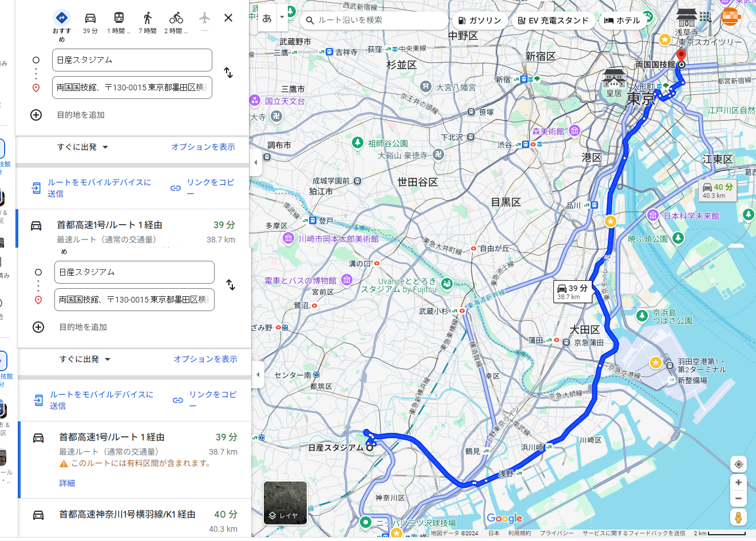This screenshot has height=541, width=756.
Task: Click the 暁ふ頭公園 park marker
Action: (678, 237)
